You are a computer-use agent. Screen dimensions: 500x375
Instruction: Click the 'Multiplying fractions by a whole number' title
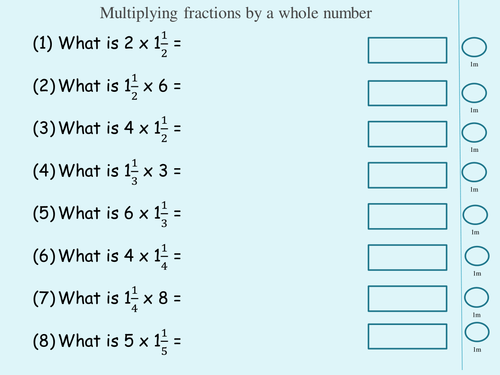[x=236, y=14]
